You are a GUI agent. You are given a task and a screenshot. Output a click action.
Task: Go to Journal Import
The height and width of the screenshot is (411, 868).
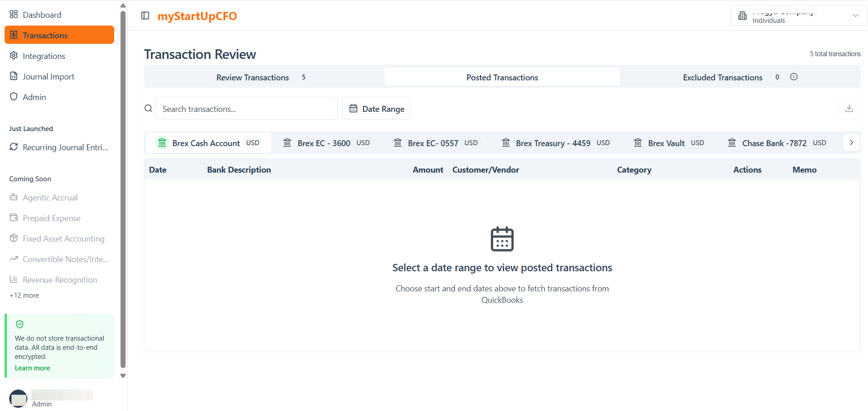click(59, 76)
